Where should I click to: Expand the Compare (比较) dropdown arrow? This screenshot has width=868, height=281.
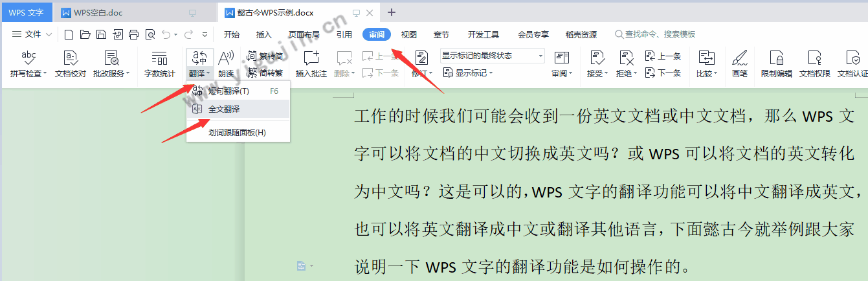coord(715,74)
